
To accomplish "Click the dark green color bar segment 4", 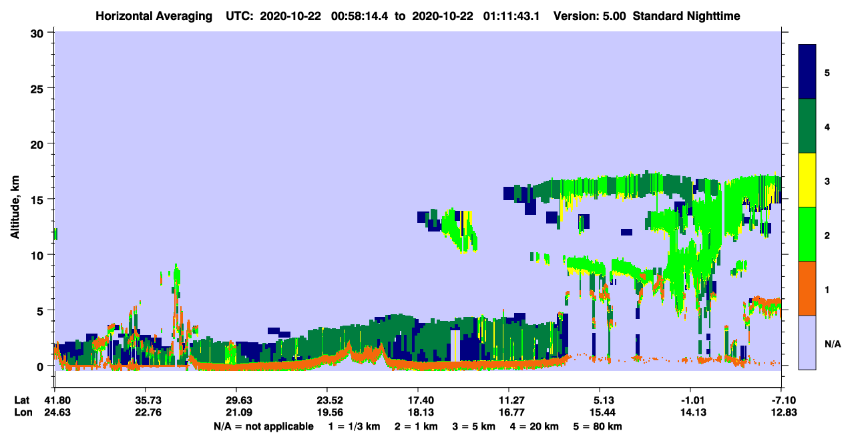I will tap(807, 126).
